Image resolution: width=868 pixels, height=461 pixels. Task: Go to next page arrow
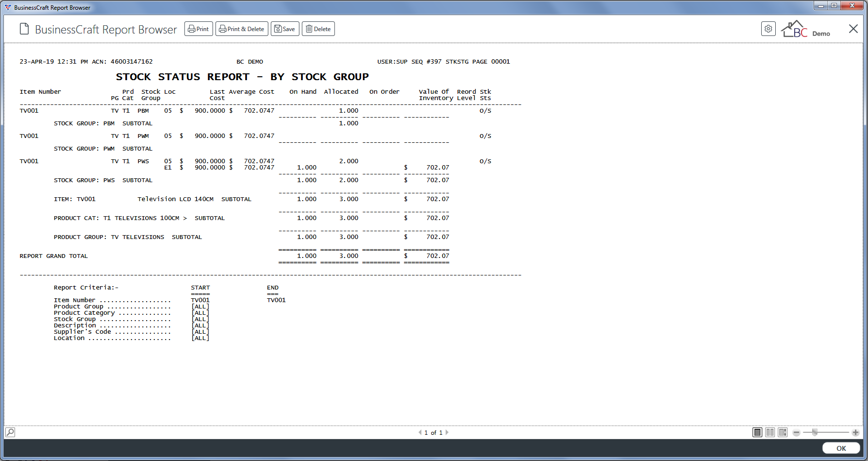click(447, 432)
